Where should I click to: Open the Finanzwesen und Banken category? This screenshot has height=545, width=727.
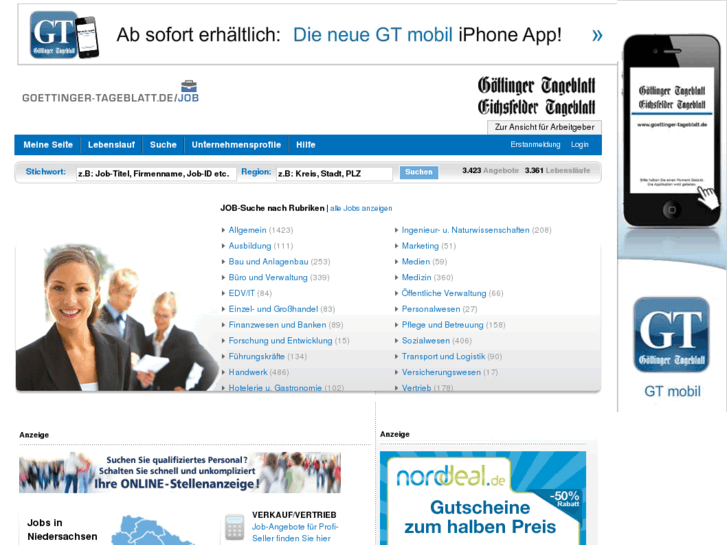tap(277, 325)
